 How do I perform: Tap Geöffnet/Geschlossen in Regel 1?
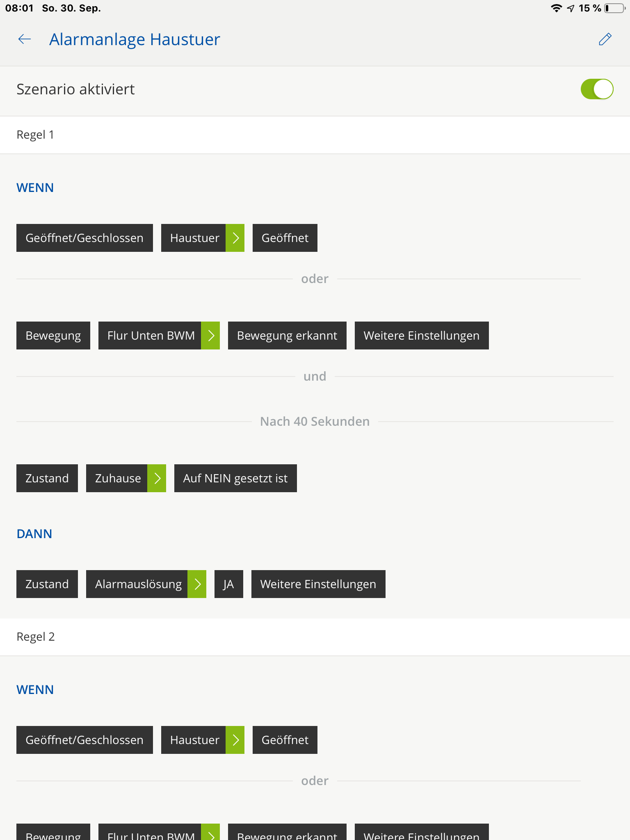tap(84, 238)
